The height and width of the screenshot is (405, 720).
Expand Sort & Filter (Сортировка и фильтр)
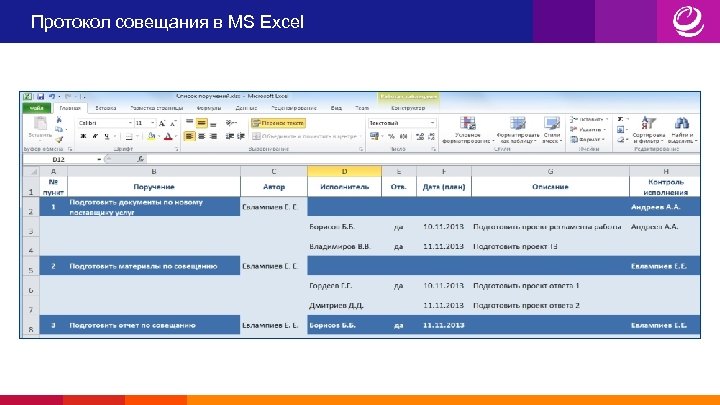click(648, 129)
